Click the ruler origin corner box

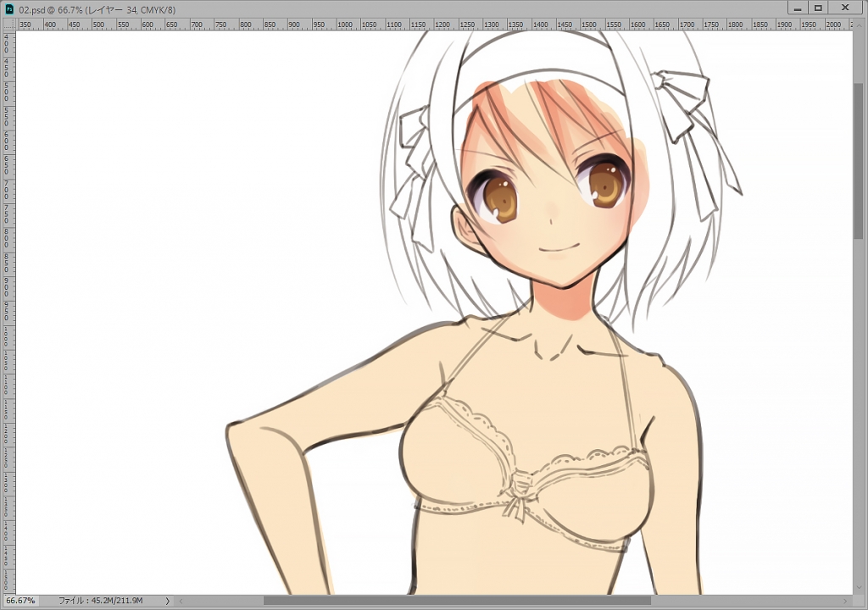point(8,25)
